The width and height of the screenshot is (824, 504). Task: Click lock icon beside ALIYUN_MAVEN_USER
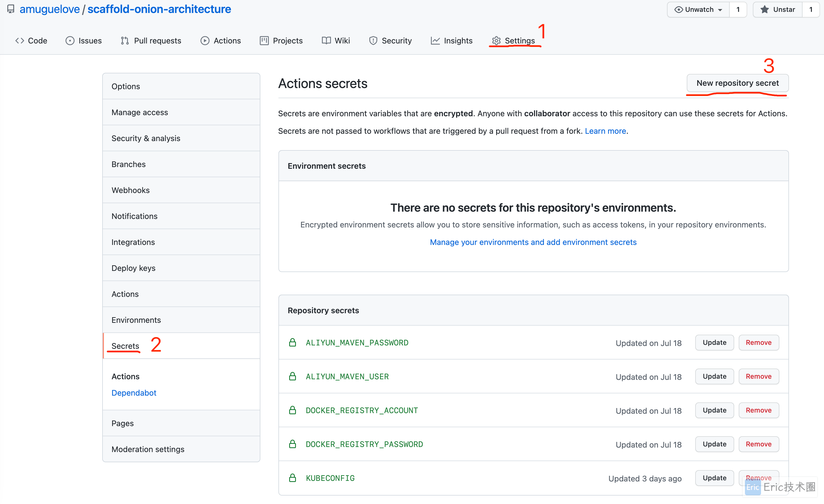(293, 376)
